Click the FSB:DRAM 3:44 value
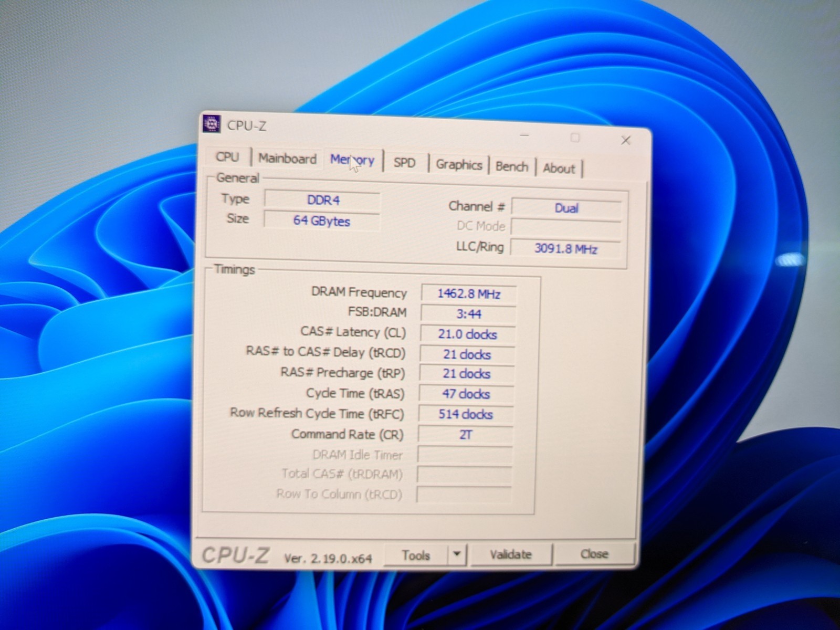840x630 pixels. (468, 314)
